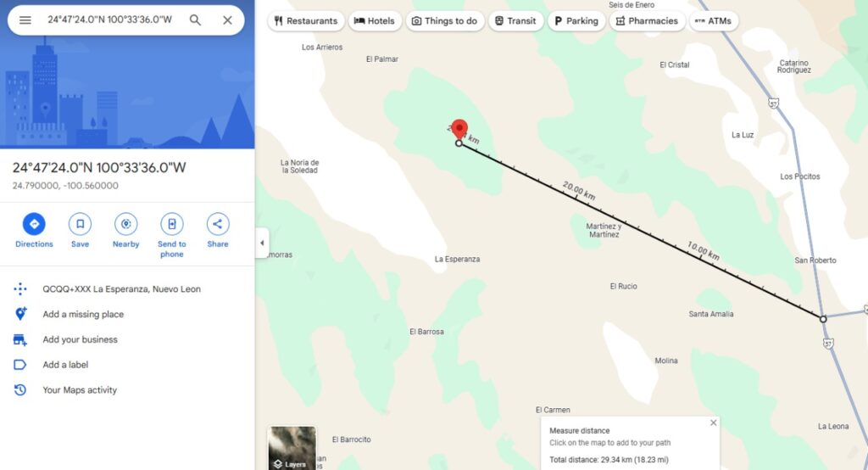Close the Measure distance box

tap(714, 422)
